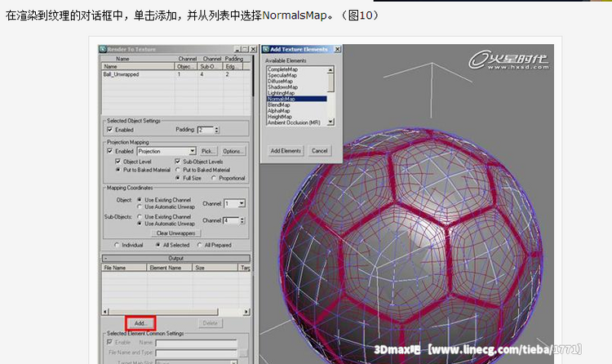
Task: Click the Padding value field
Action: pyautogui.click(x=206, y=130)
